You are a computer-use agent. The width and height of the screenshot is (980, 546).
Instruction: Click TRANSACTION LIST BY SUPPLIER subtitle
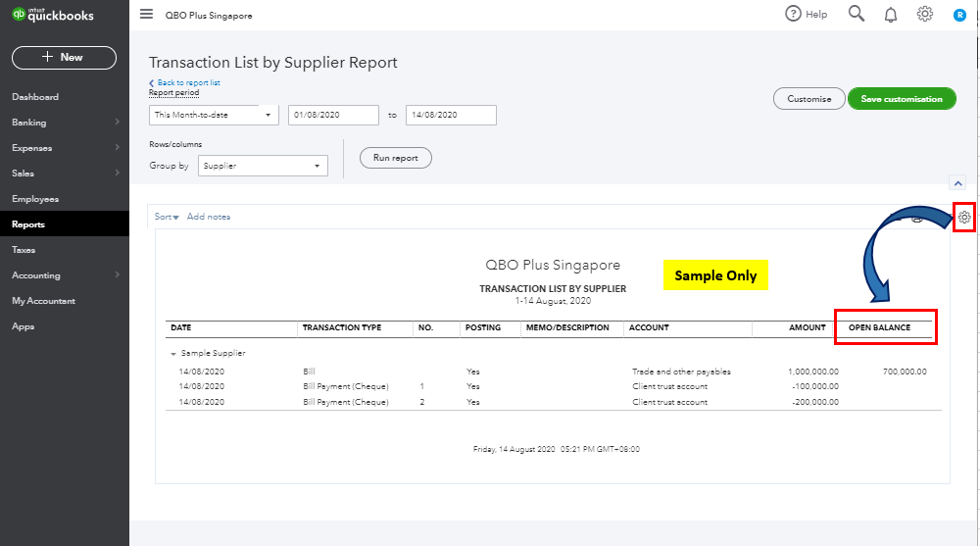pyautogui.click(x=553, y=289)
